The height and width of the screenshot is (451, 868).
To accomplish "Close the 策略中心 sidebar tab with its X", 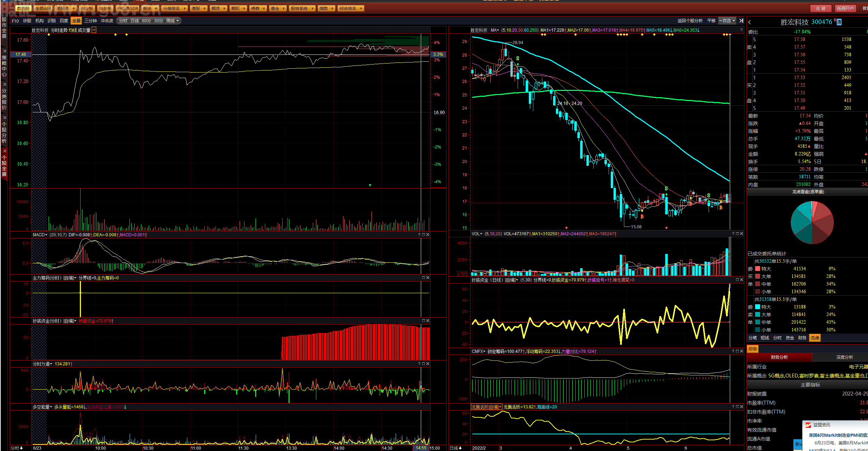I will click(x=5, y=51).
